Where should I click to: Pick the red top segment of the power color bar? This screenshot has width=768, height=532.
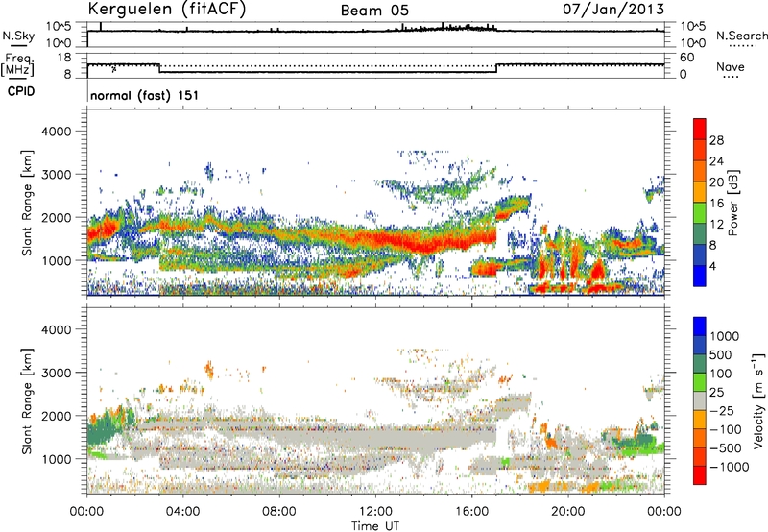pyautogui.click(x=700, y=130)
